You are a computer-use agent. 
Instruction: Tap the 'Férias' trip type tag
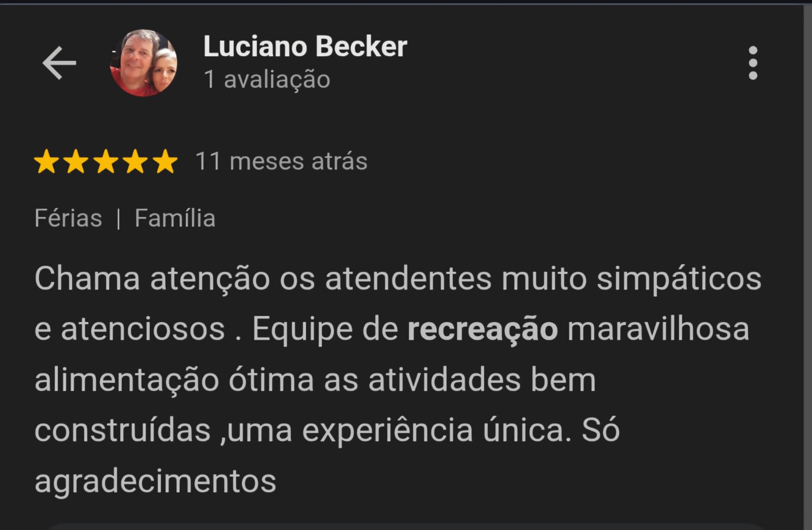click(x=68, y=218)
